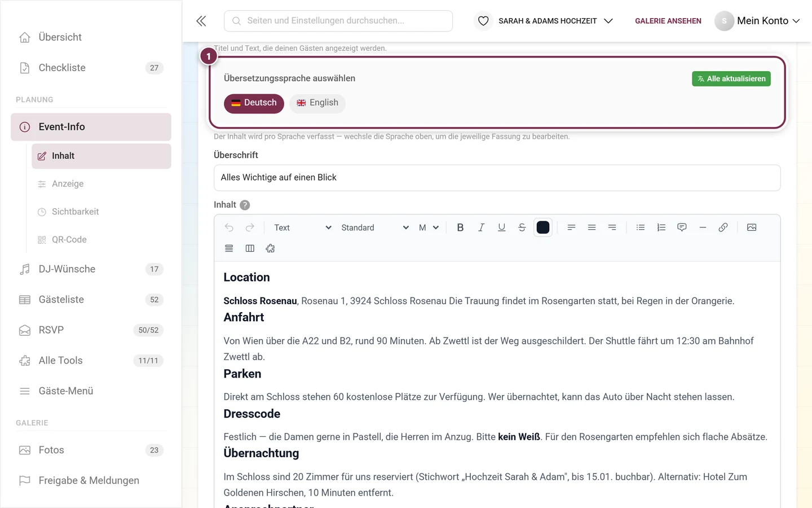
Task: Click puzzle-piece icon in editor toolbar
Action: pos(270,248)
